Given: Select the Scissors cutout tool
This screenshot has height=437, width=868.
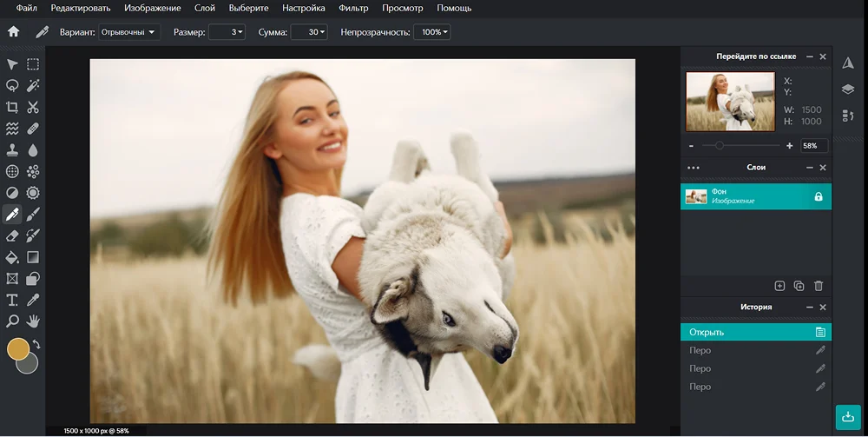Looking at the screenshot, I should point(33,107).
